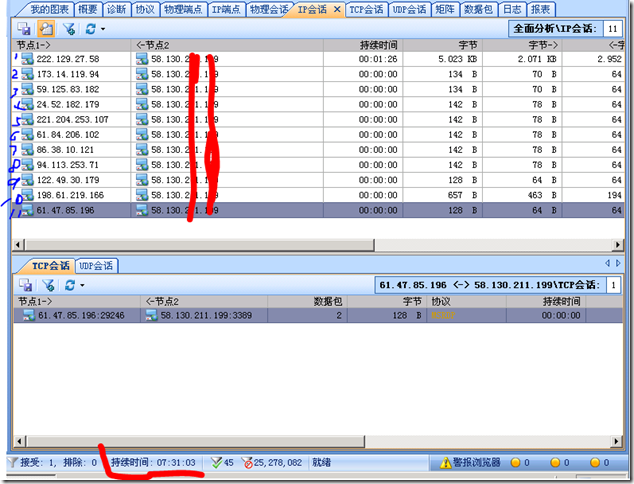Toggle the highlighted details-view icon in the upper toolbar
The image size is (634, 484).
click(46, 29)
